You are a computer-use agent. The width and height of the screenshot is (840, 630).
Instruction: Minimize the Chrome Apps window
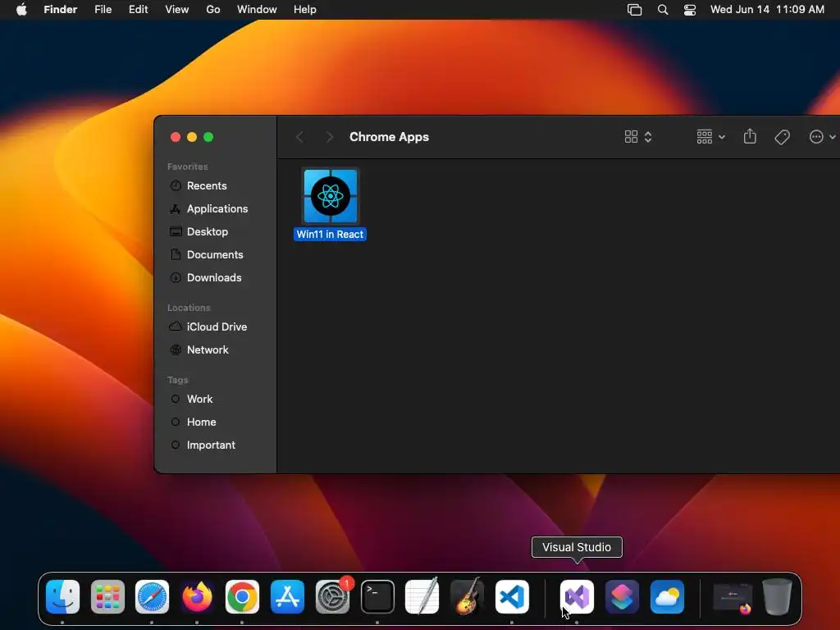[x=192, y=137]
